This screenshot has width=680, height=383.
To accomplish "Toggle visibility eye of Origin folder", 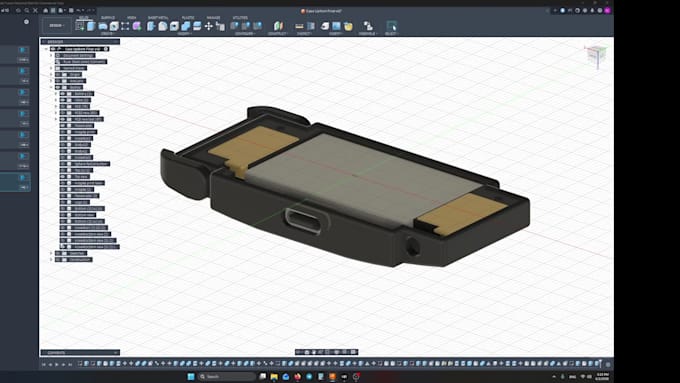I will point(58,75).
